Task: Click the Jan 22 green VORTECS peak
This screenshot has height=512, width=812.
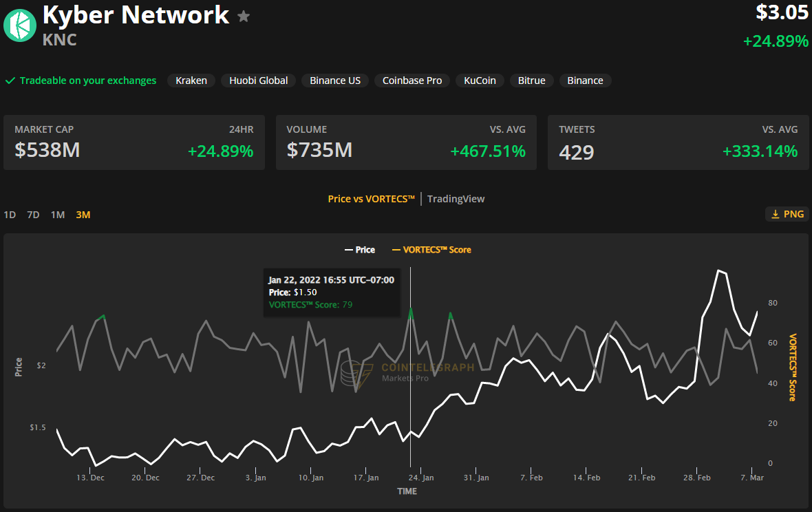Action: point(411,310)
